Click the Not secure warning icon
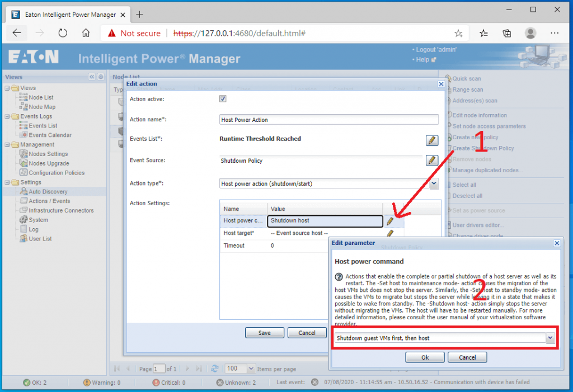This screenshot has height=392, width=573. tap(112, 33)
